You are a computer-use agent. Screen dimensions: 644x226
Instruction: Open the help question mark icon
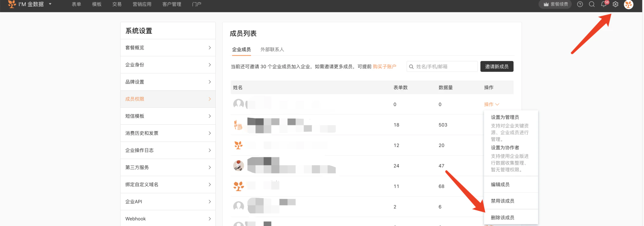click(x=580, y=4)
